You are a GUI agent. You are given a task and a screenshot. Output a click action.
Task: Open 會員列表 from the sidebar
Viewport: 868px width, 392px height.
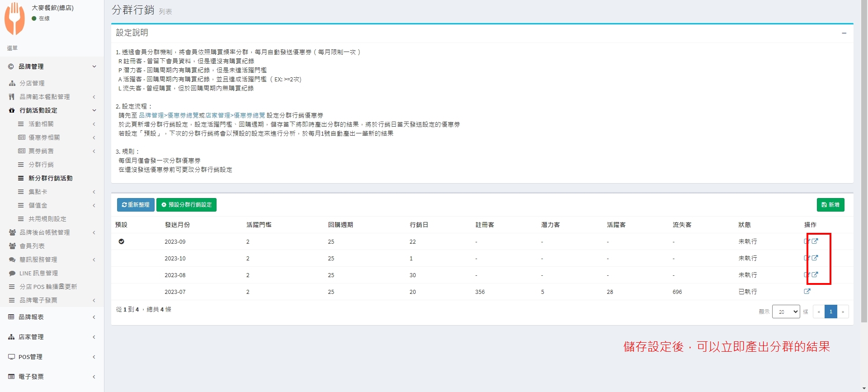pos(32,246)
